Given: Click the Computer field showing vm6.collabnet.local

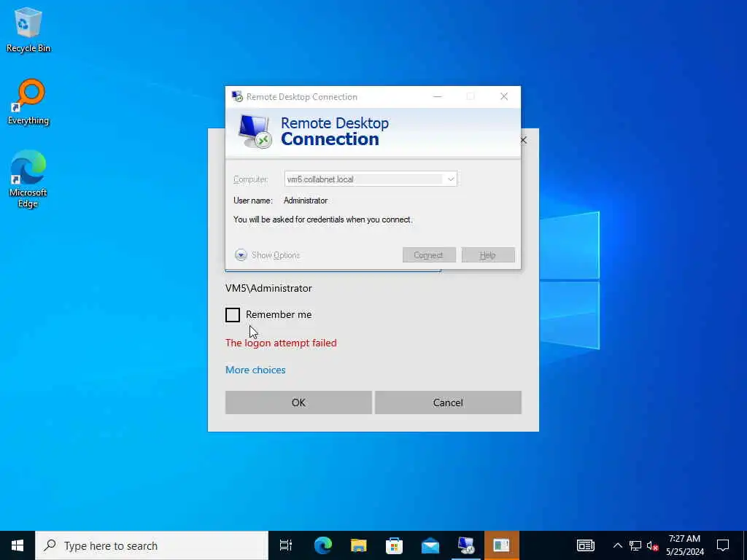Looking at the screenshot, I should 370,179.
